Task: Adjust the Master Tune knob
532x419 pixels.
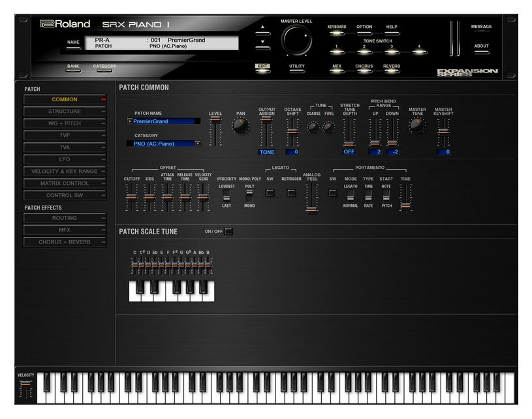Action: [417, 125]
